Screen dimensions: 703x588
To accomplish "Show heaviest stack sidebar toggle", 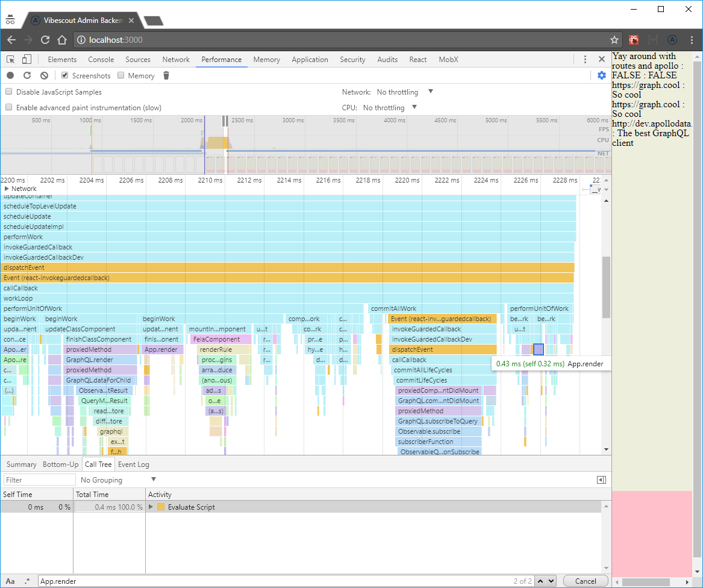I will pyautogui.click(x=602, y=480).
